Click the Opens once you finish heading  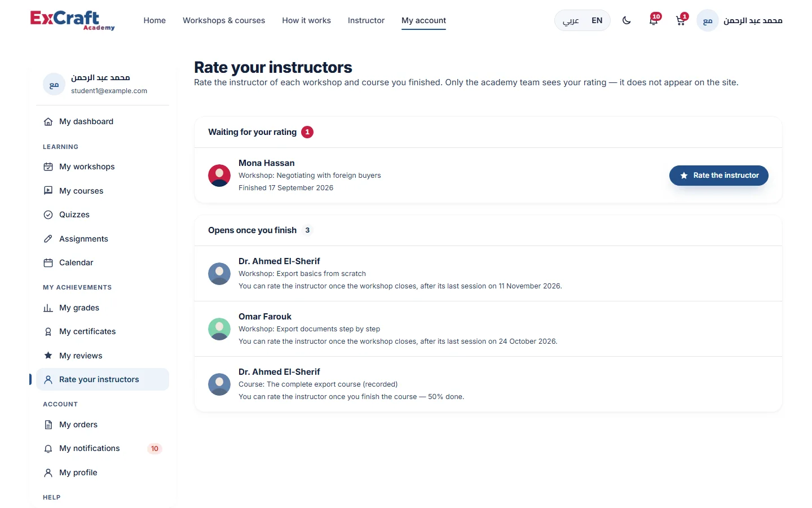click(x=252, y=230)
